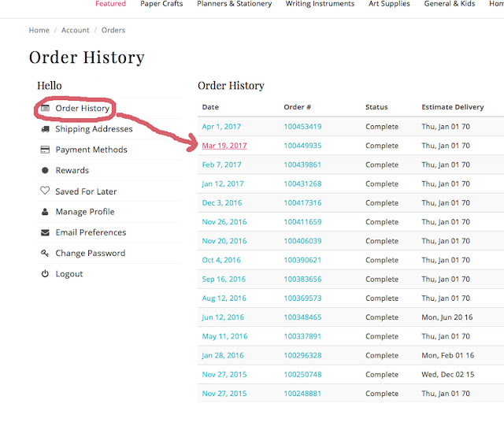
Task: Open the Aug 12, 2016 order date
Action: pos(224,298)
